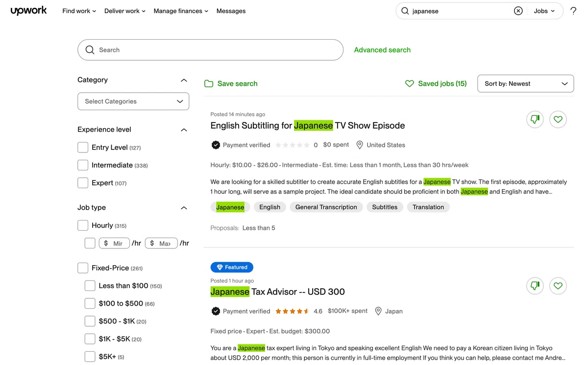The height and width of the screenshot is (365, 588).
Task: Click the Japan location pin icon
Action: [378, 311]
